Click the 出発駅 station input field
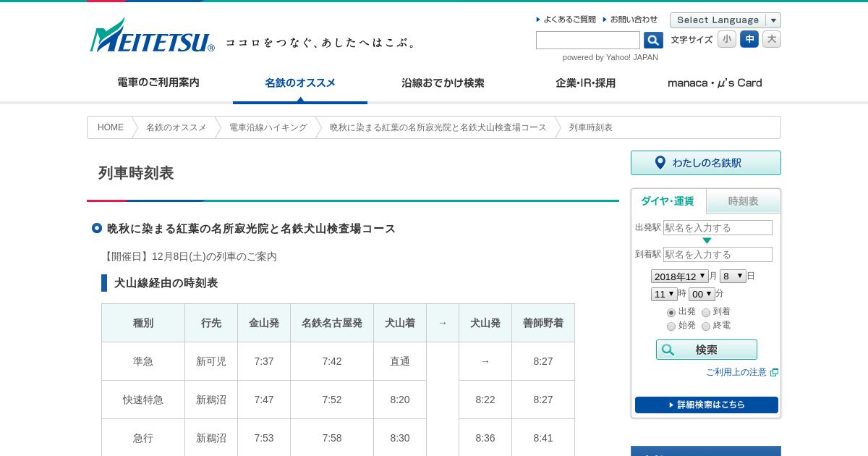Image resolution: width=868 pixels, height=456 pixels. (x=718, y=227)
